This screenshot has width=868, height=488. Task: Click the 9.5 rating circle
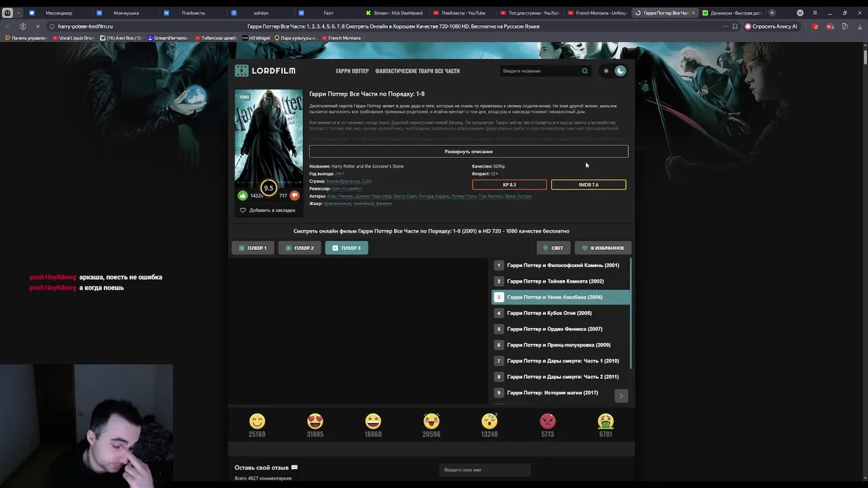tap(269, 188)
